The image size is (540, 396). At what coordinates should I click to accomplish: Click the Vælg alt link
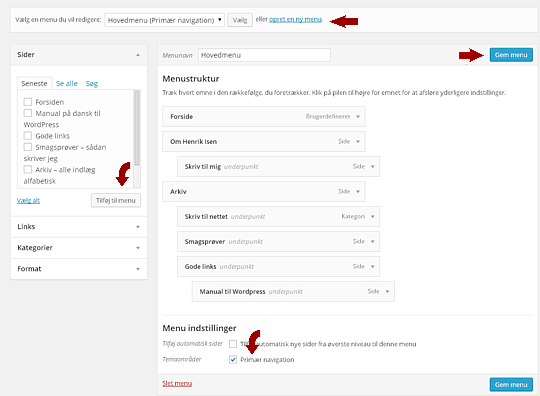28,200
